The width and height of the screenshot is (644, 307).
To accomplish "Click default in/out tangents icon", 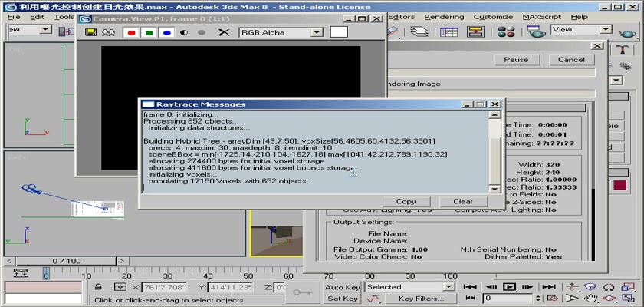I will [x=373, y=299].
